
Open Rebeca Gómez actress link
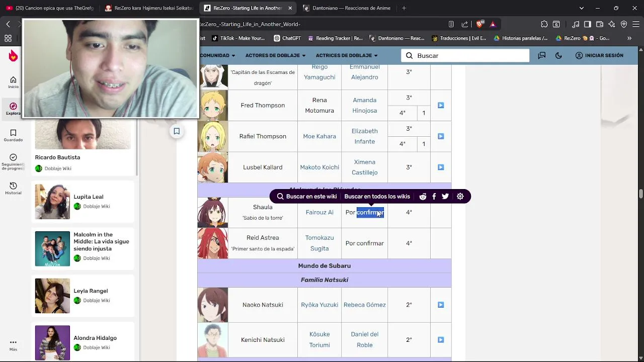365,305
